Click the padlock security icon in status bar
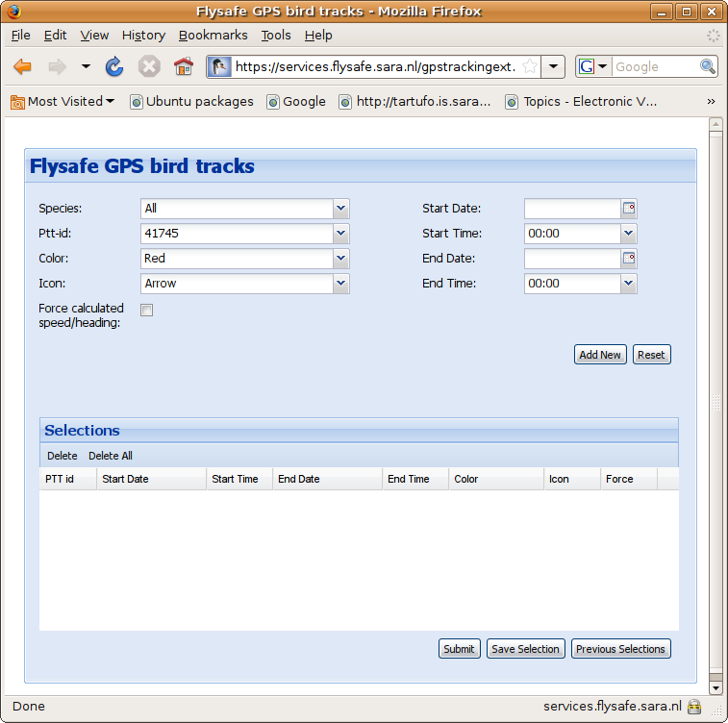 coord(693,707)
